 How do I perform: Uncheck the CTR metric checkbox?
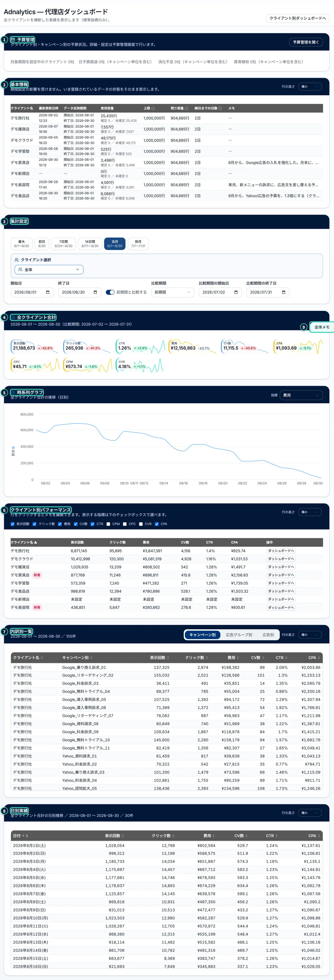(92, 524)
